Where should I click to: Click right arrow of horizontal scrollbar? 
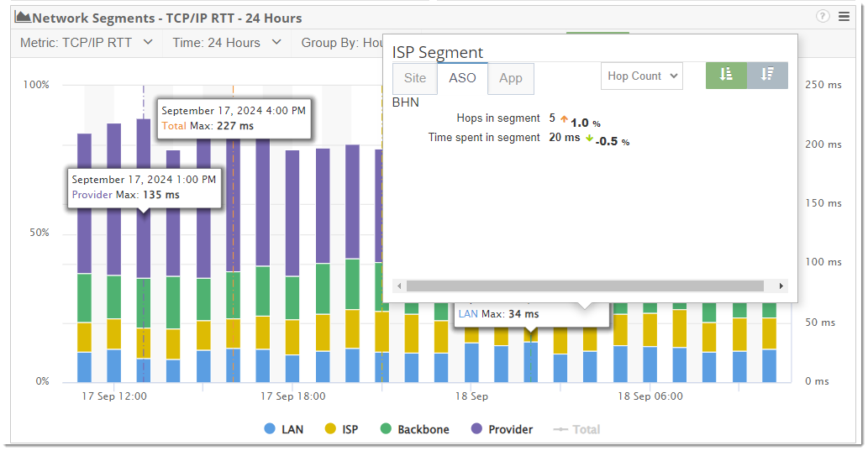[x=781, y=286]
